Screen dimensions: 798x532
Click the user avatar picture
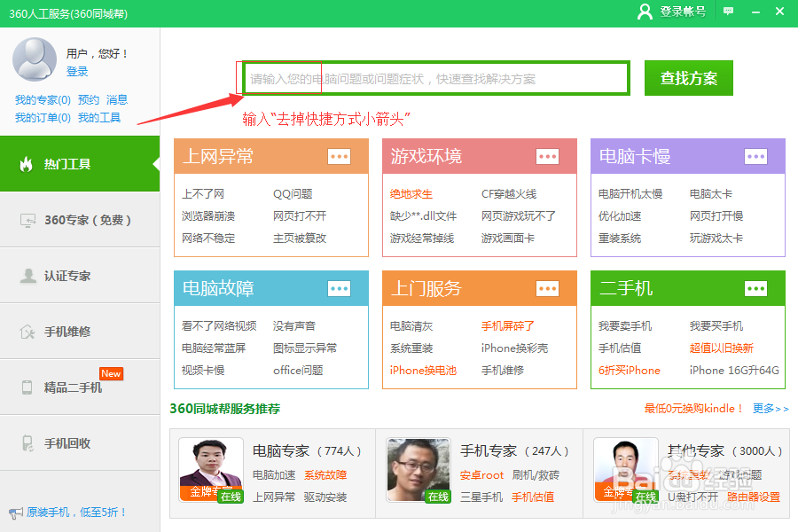coord(34,59)
